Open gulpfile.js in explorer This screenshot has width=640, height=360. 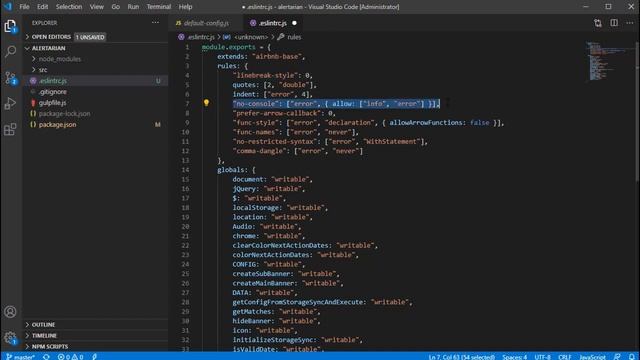coord(95,103)
